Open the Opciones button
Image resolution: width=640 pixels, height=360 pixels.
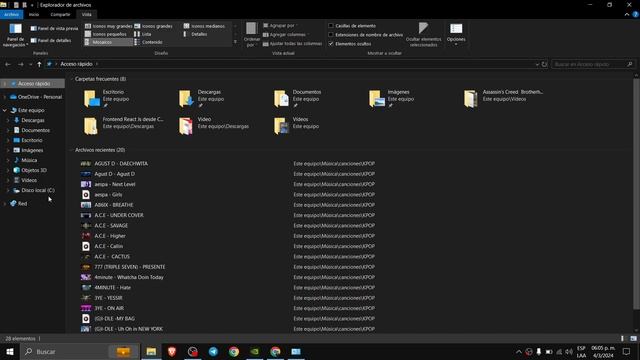456,35
